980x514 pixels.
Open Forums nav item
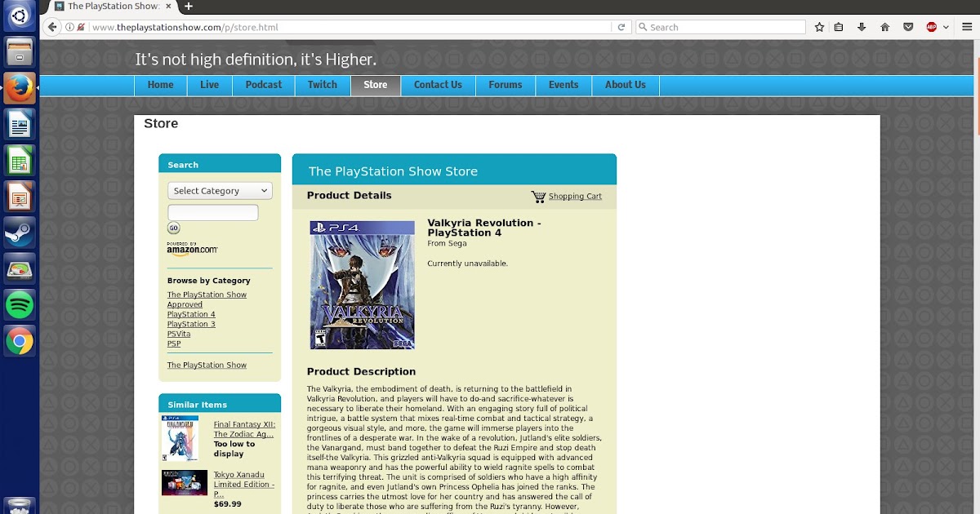point(506,85)
